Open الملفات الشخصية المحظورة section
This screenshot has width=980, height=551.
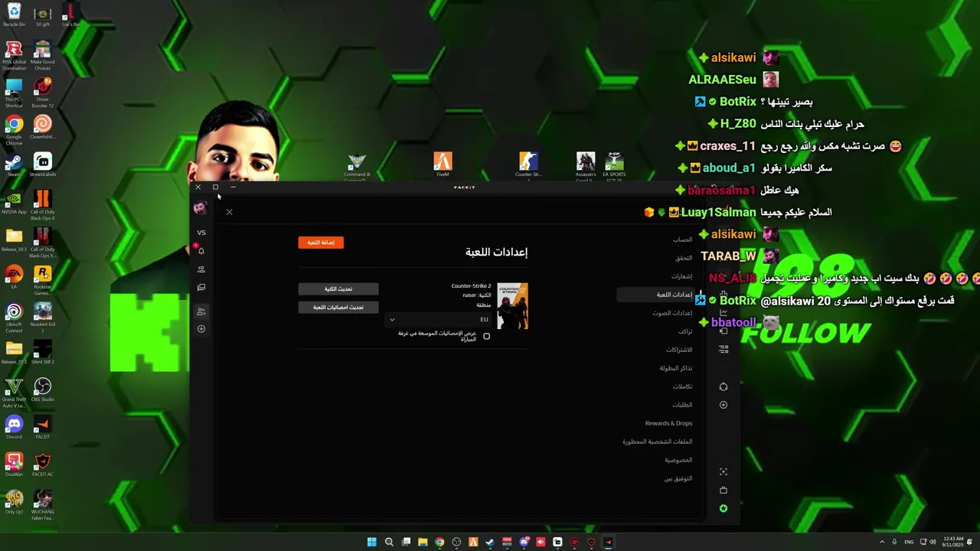click(x=657, y=442)
